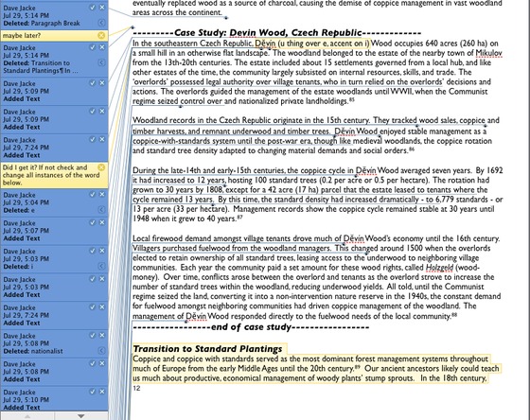Reject the 5:08 PM Added Text change
The width and height of the screenshot is (530, 420).
(102, 363)
